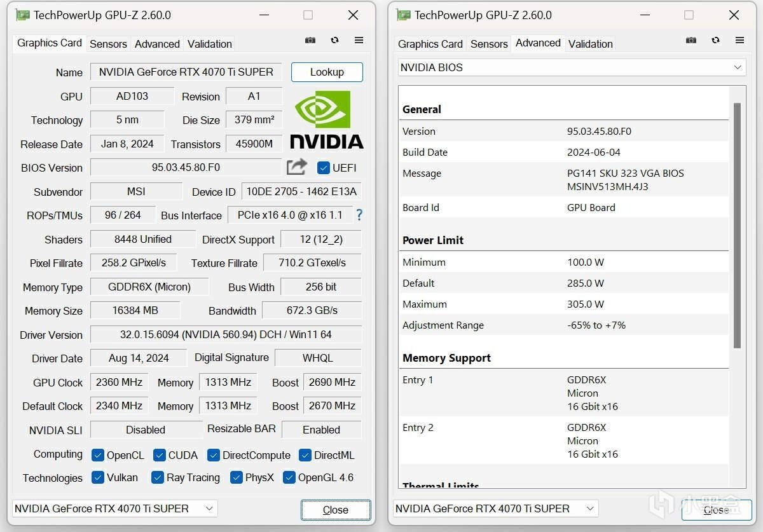
Task: Click the Boost 2690 MHz field
Action: pyautogui.click(x=332, y=382)
